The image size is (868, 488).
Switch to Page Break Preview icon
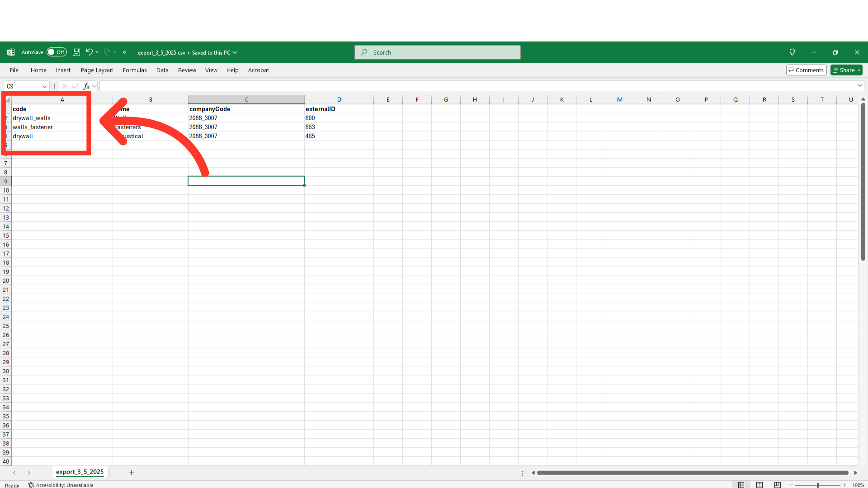(x=778, y=485)
